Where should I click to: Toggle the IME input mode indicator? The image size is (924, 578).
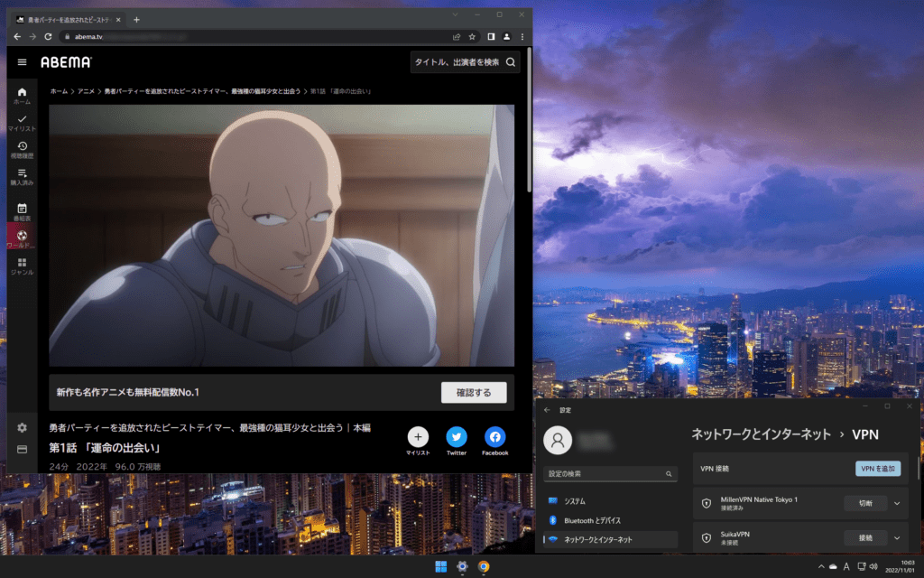pyautogui.click(x=846, y=567)
